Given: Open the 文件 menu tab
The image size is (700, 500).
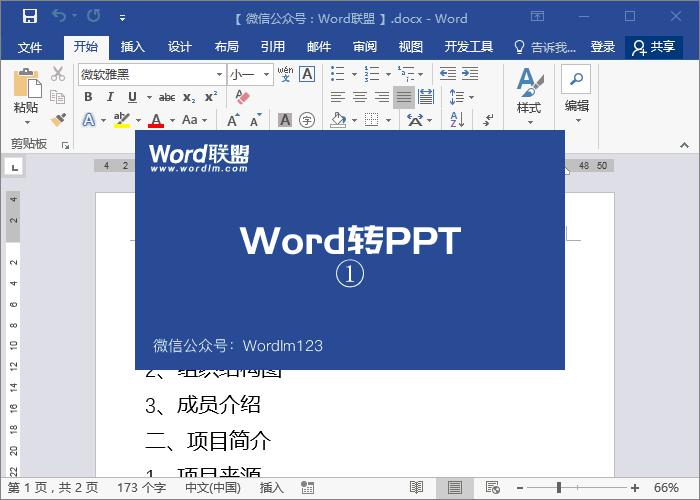Looking at the screenshot, I should tap(30, 47).
